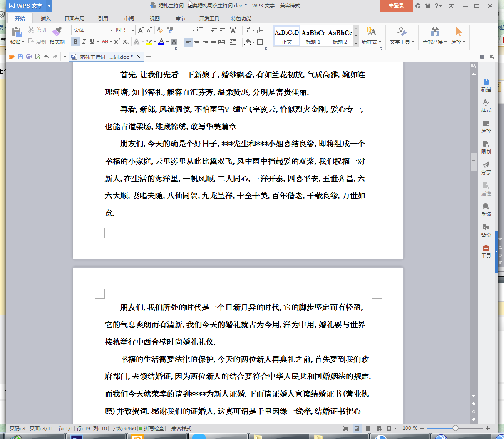
Task: Toggle Underline formatting
Action: [92, 42]
